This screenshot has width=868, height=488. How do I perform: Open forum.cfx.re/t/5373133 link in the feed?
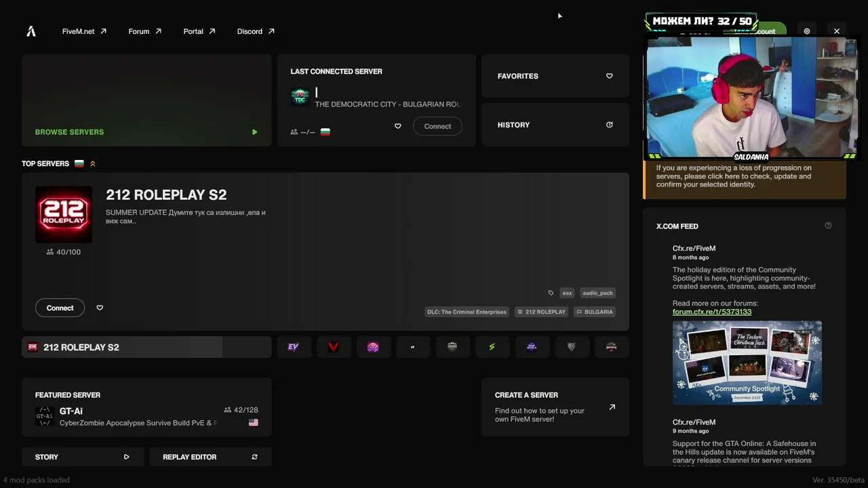[x=712, y=312]
